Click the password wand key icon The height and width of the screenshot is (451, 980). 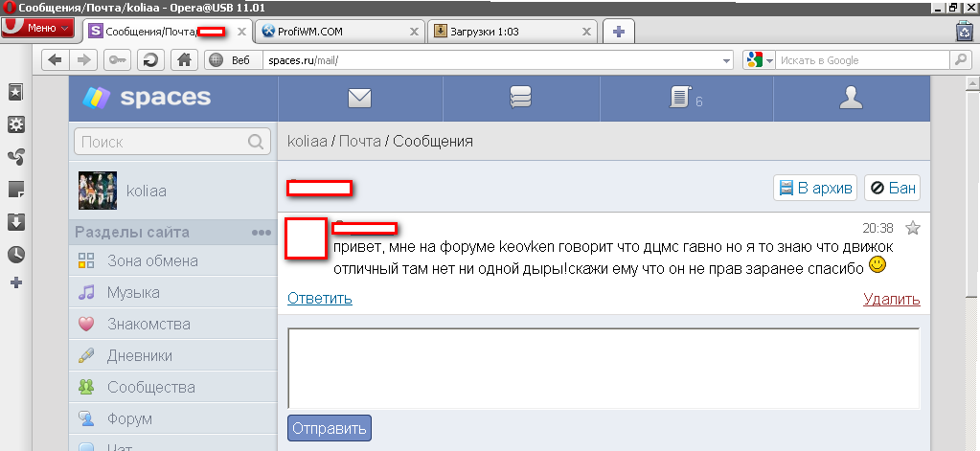pos(117,60)
